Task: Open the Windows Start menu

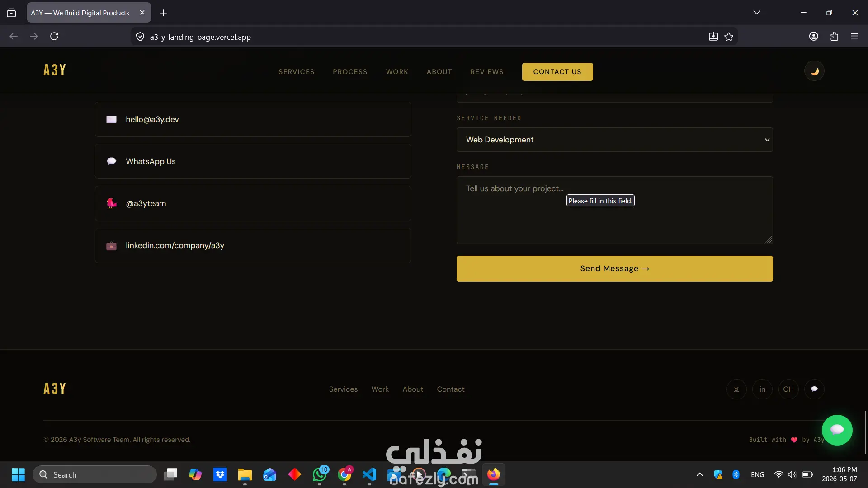Action: coord(18,475)
